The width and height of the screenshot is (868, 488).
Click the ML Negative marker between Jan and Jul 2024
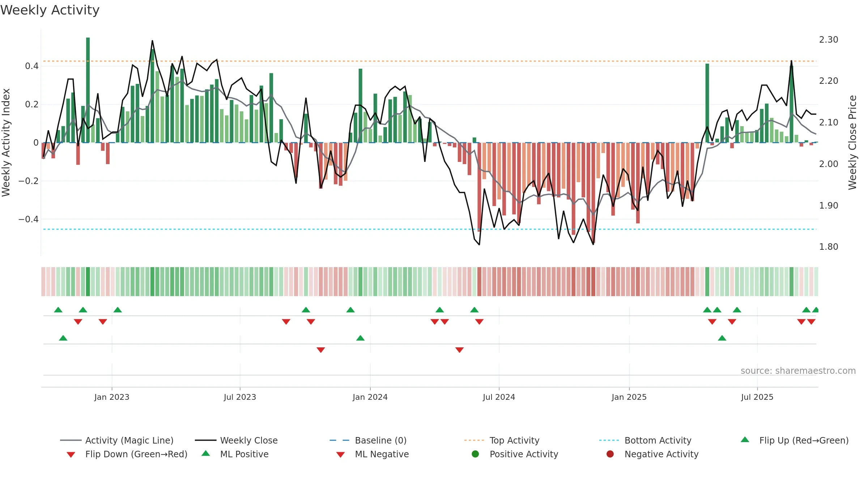pos(459,350)
